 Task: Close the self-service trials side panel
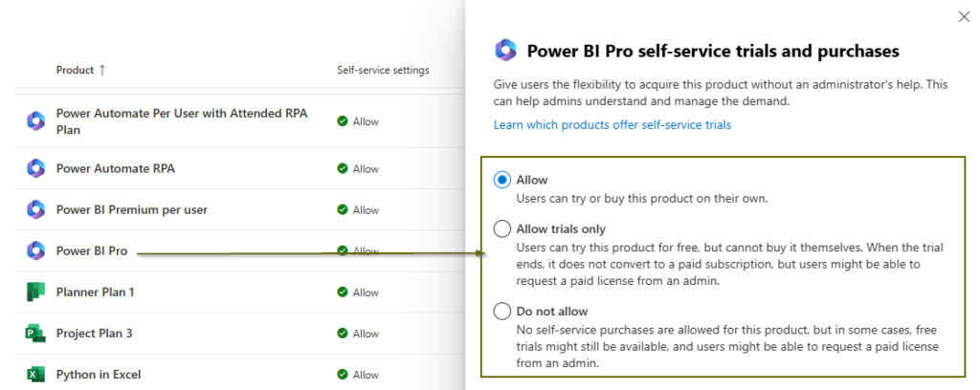[x=964, y=16]
